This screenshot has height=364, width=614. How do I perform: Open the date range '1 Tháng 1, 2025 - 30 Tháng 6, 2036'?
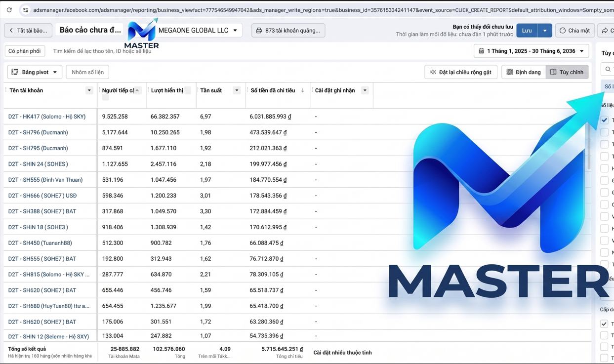coord(532,51)
